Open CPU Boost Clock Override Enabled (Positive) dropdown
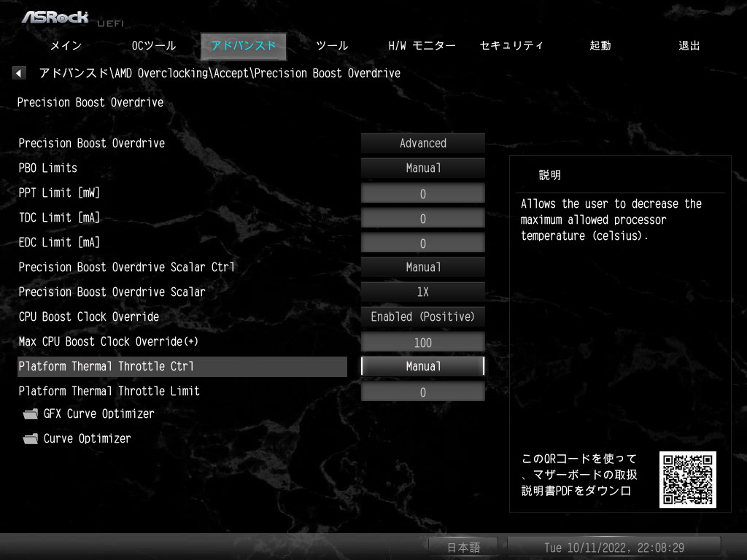 pos(422,316)
